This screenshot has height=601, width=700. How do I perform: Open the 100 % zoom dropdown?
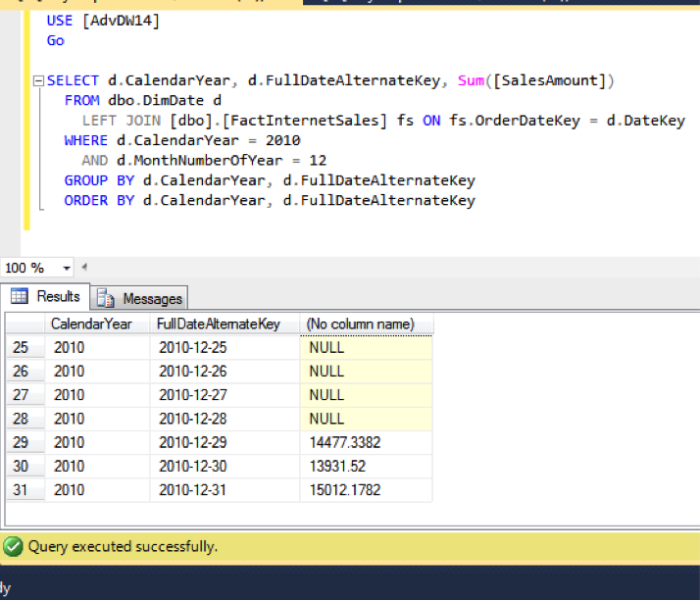coord(67,269)
